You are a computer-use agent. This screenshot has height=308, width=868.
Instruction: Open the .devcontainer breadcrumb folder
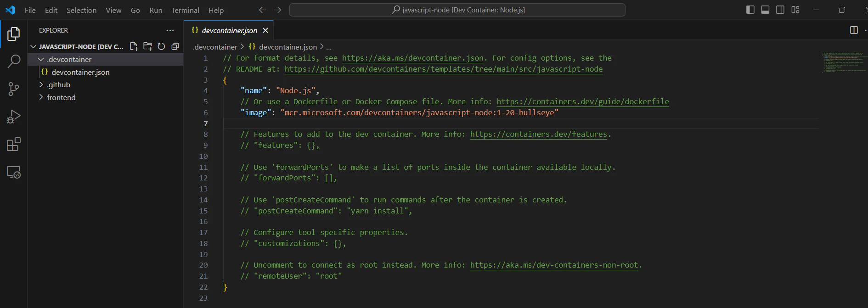click(215, 47)
